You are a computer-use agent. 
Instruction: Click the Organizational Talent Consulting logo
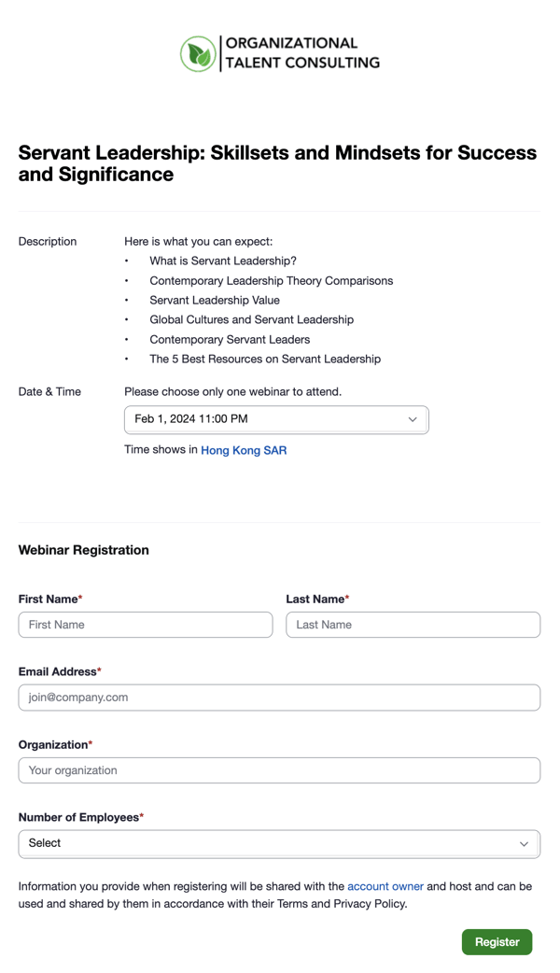point(279,53)
